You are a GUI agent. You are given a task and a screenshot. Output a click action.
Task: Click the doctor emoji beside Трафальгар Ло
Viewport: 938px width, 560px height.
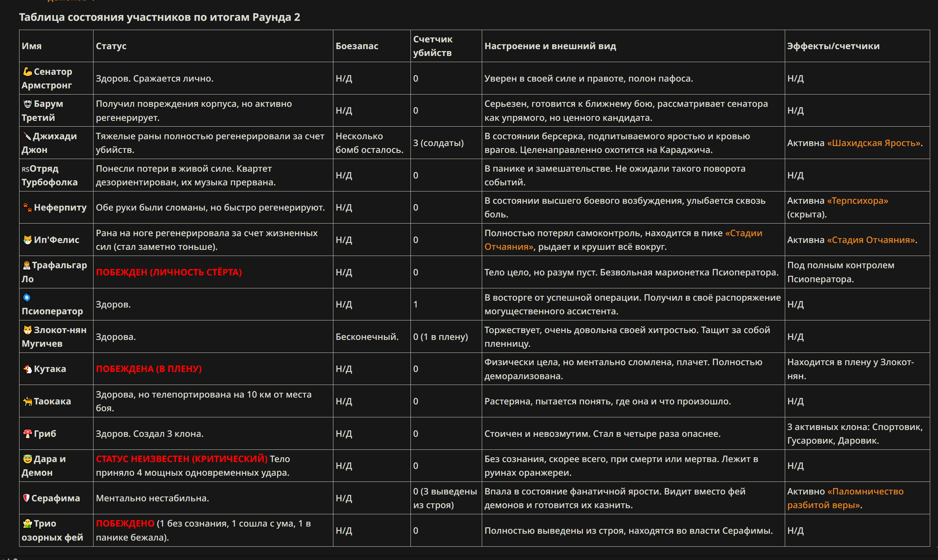pyautogui.click(x=26, y=265)
